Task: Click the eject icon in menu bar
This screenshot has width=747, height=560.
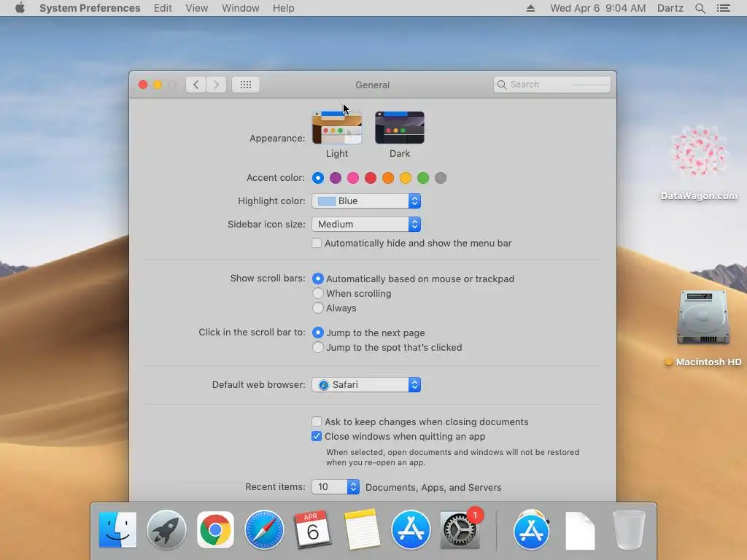Action: pyautogui.click(x=530, y=8)
